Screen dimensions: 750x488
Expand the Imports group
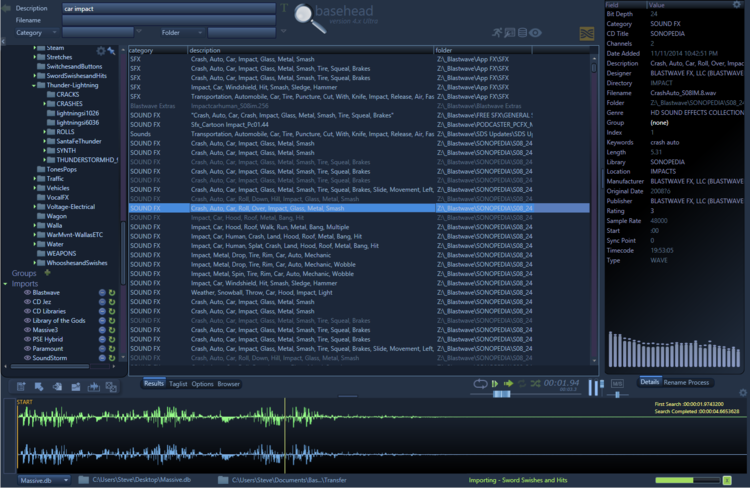pos(6,283)
